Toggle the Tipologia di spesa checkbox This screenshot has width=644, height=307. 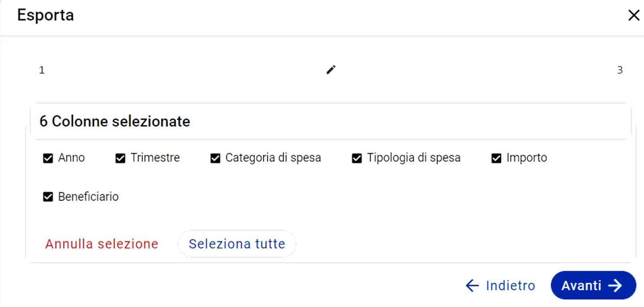point(357,158)
